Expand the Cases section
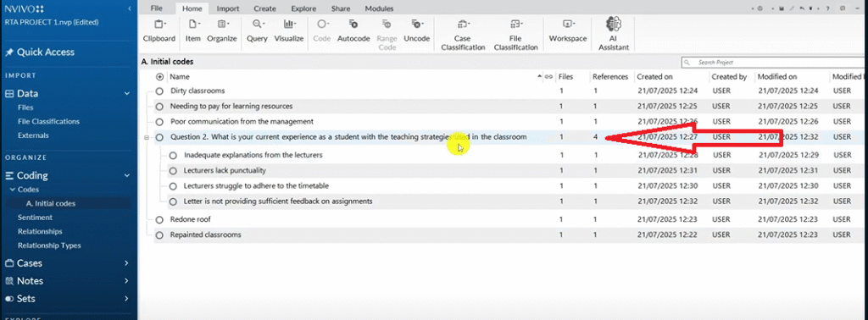Viewport: 868px width, 320px height. coord(127,263)
